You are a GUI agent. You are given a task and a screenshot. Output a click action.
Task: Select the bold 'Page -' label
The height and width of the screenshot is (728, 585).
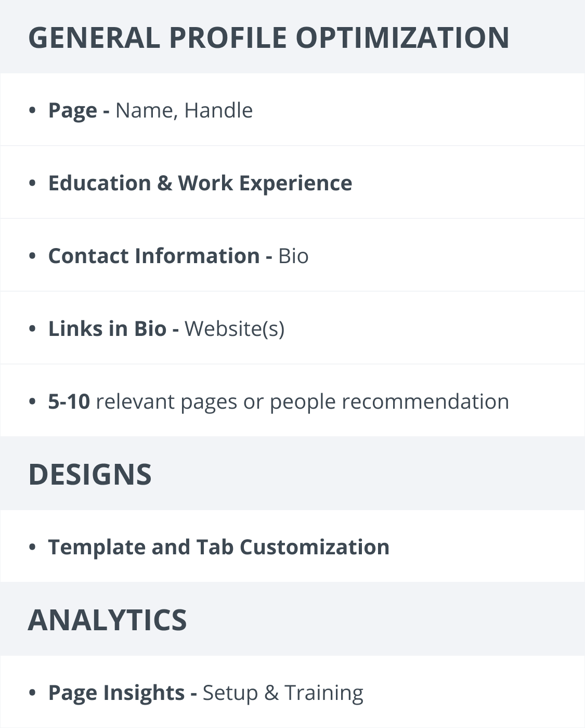pyautogui.click(x=79, y=111)
